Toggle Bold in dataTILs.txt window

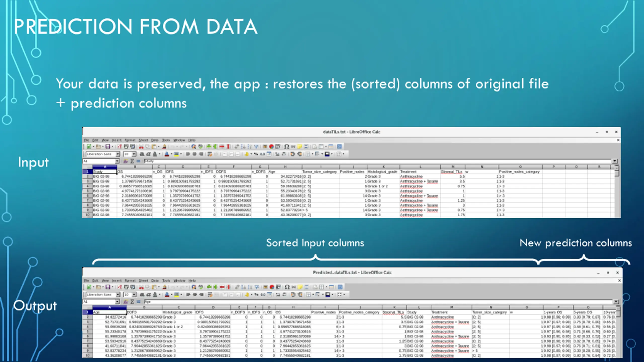click(142, 154)
